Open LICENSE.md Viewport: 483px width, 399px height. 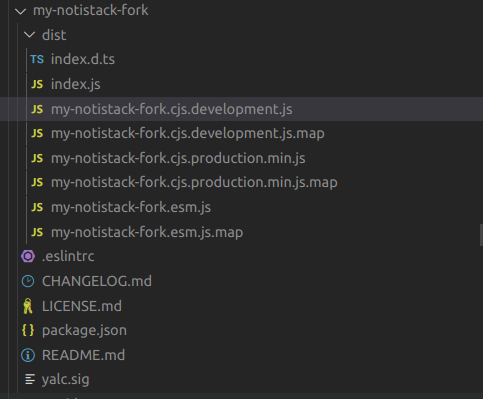tap(82, 306)
